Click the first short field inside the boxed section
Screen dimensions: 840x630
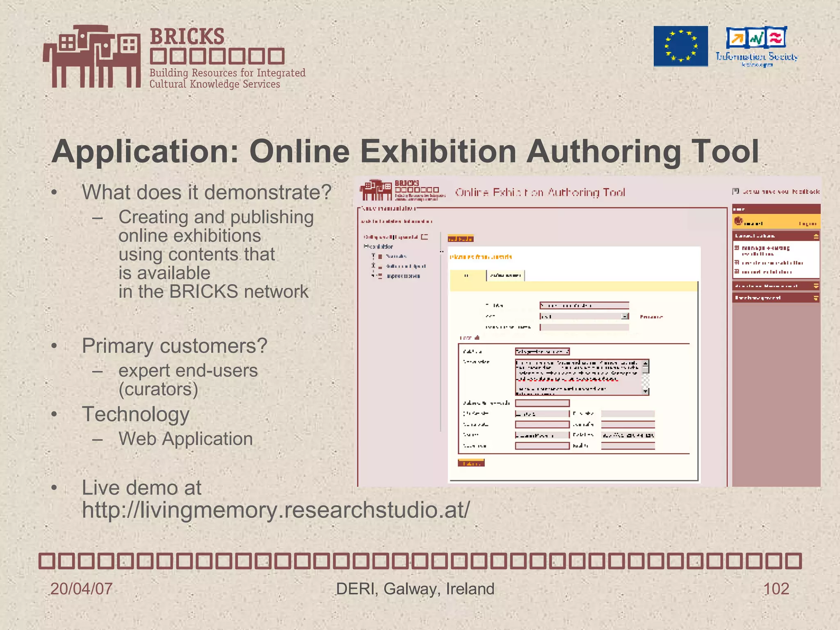542,352
